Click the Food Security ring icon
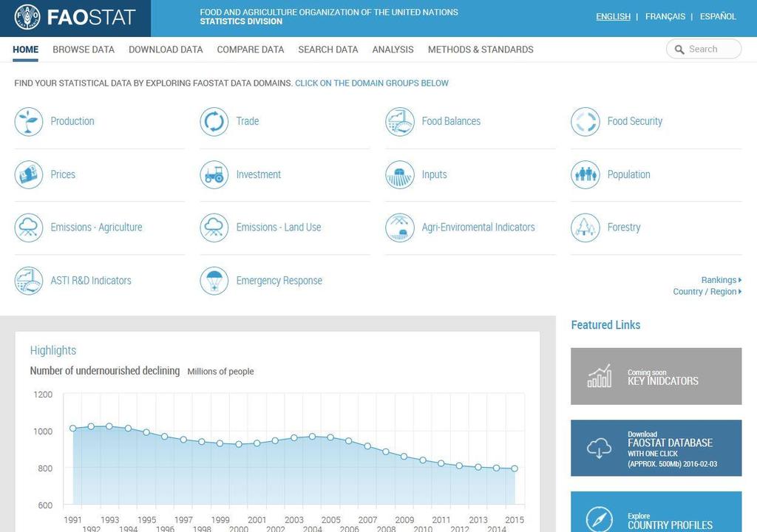The image size is (757, 532). click(585, 122)
